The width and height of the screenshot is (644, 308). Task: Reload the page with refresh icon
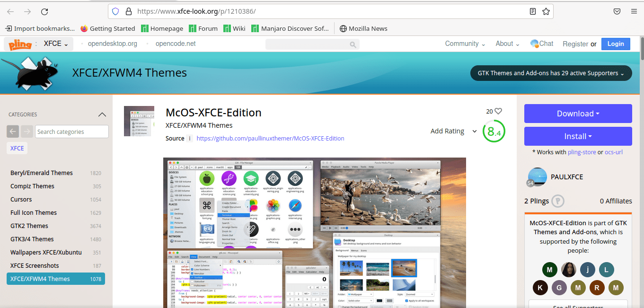click(44, 11)
